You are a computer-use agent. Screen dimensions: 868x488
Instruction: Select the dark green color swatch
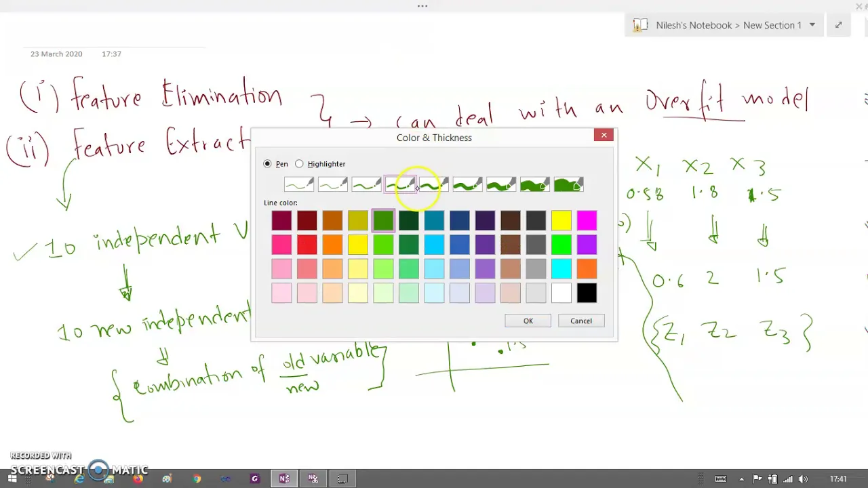[408, 220]
